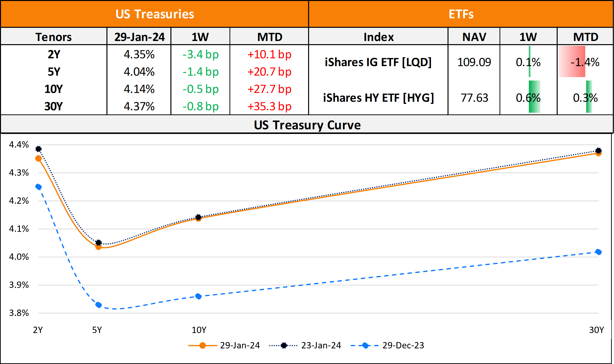Click the US Treasuries section header
Viewport: 614px width, 364px height.
pos(155,14)
